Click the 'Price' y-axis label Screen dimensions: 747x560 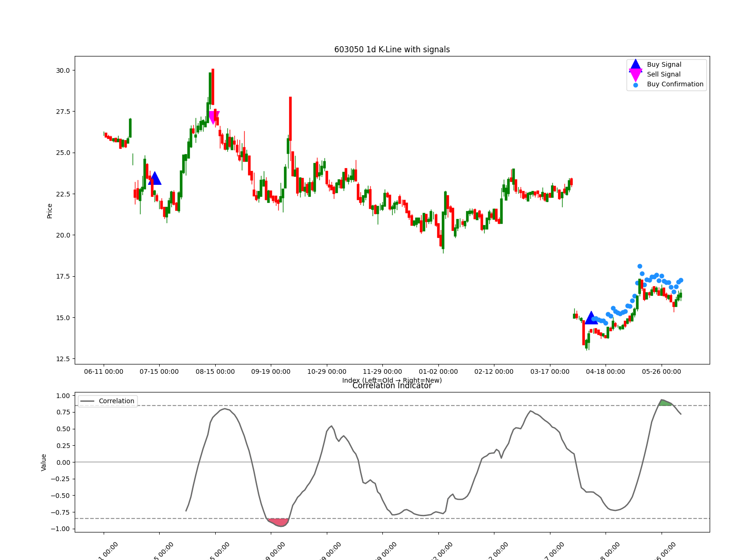49,211
